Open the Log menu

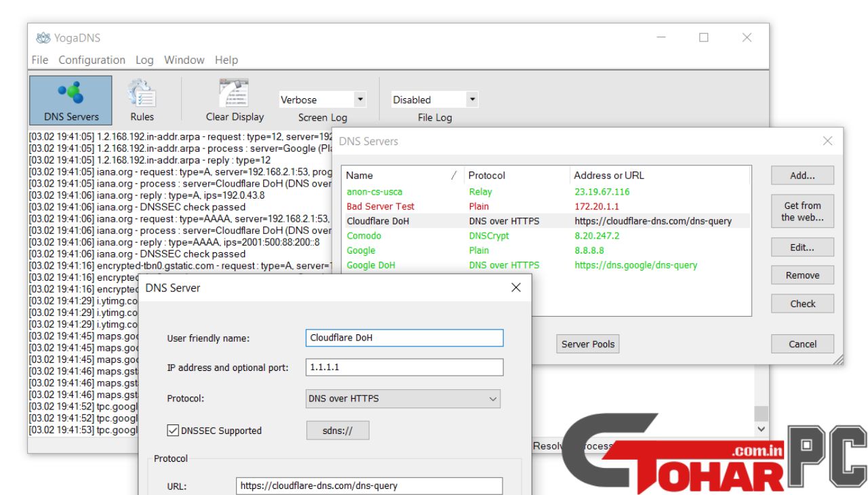tap(144, 60)
